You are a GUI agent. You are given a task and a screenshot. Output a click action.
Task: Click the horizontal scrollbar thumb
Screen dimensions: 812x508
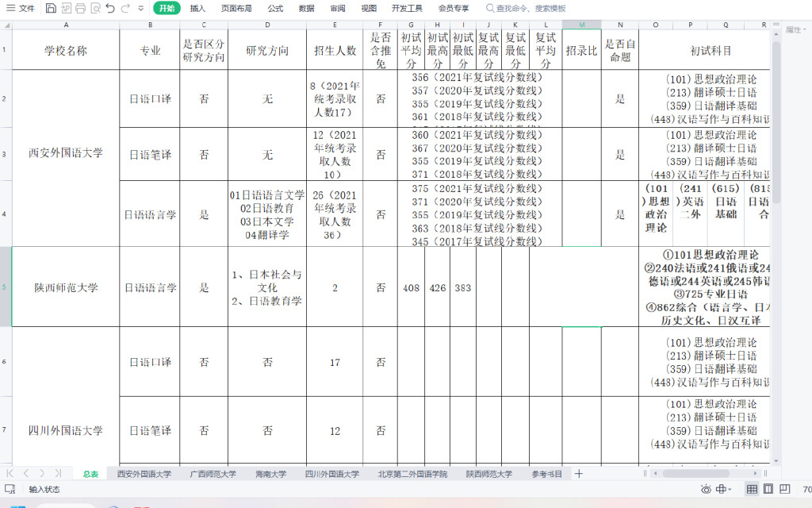click(695, 473)
